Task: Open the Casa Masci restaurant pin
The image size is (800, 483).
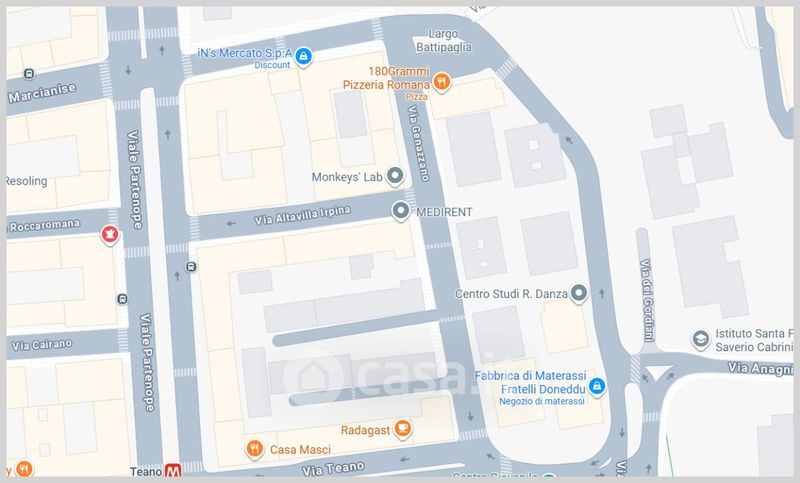Action: click(x=254, y=449)
